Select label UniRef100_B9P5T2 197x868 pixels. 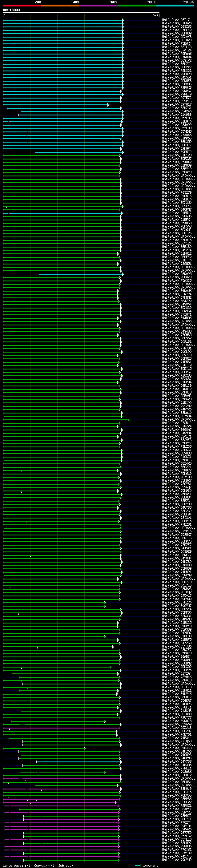coord(177,152)
